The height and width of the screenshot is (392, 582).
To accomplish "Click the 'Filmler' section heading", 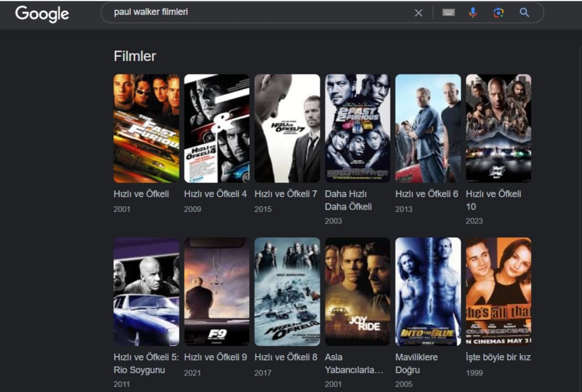I will click(135, 56).
